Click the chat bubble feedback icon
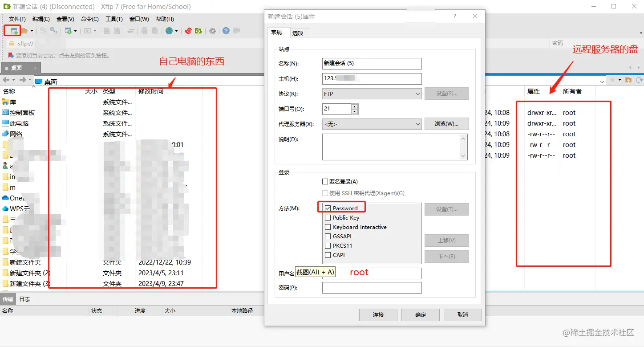Image resolution: width=644 pixels, height=347 pixels. pyautogui.click(x=236, y=31)
